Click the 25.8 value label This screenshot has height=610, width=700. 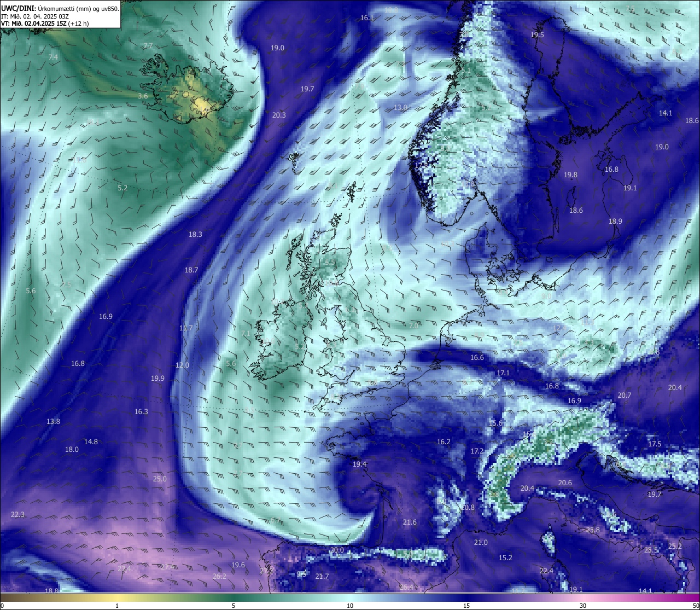tap(593, 530)
